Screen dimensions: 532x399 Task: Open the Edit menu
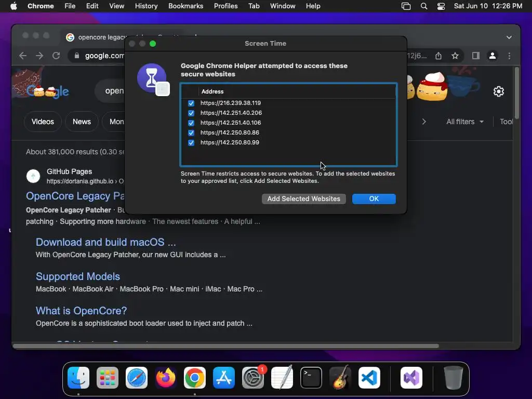pyautogui.click(x=92, y=6)
